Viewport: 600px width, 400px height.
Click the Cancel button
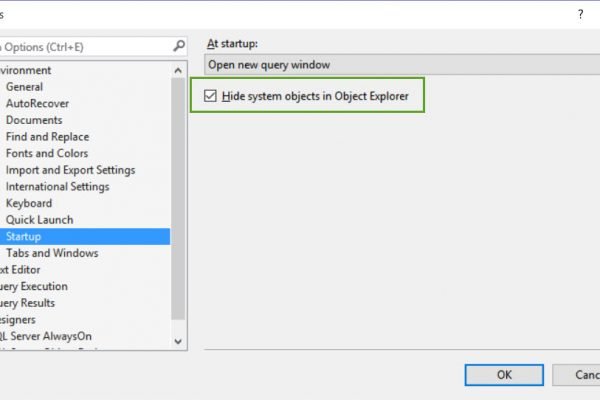coord(576,375)
